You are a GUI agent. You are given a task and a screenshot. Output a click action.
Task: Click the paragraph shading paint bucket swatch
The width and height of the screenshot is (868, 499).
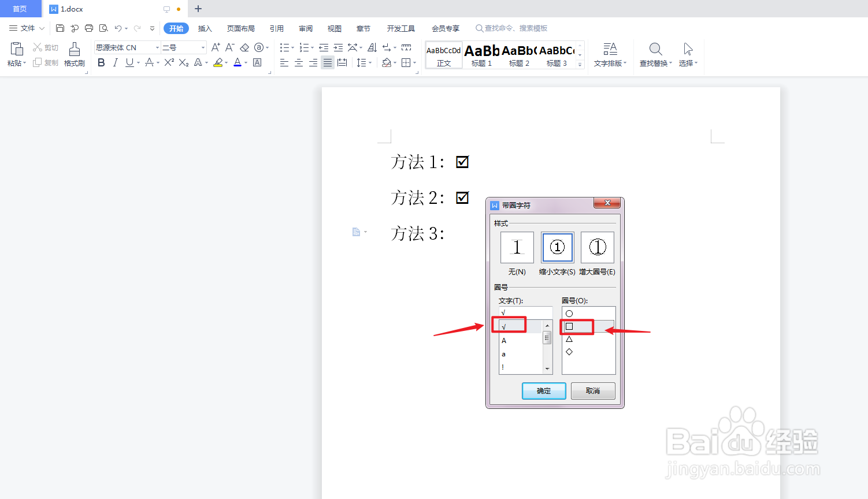(386, 62)
